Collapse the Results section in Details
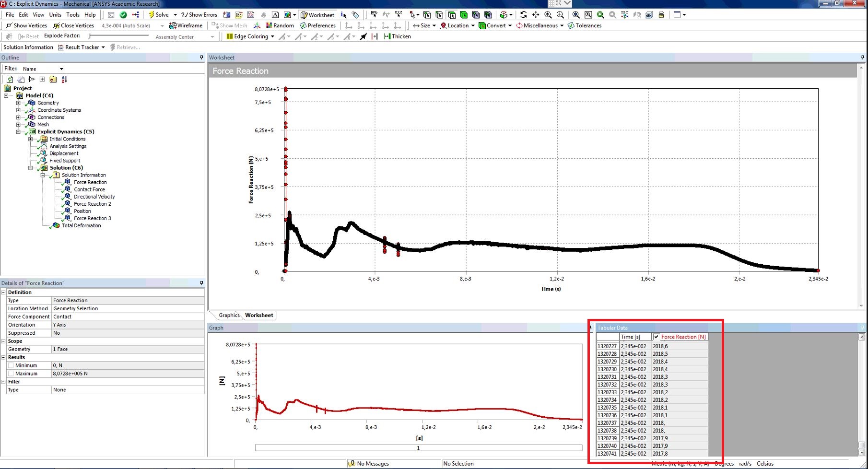 (x=3, y=357)
